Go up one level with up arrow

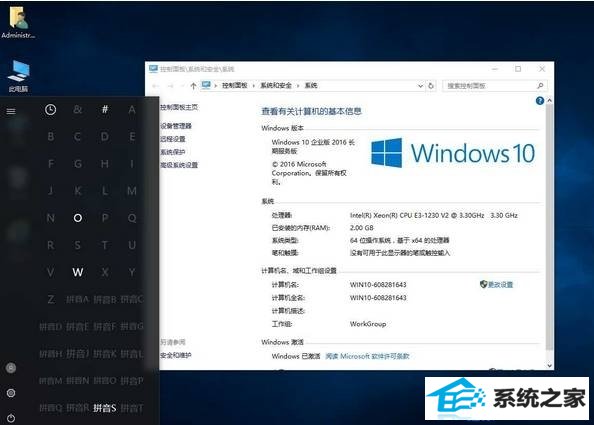pos(193,86)
